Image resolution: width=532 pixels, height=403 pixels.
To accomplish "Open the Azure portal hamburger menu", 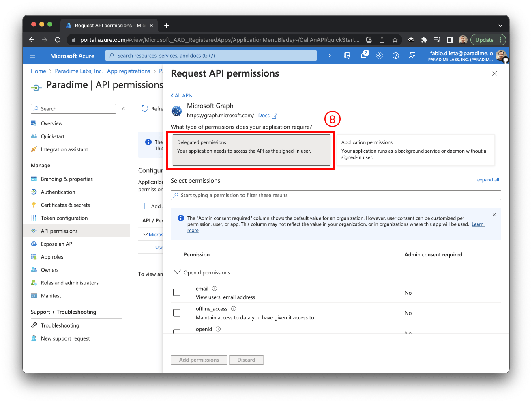I will point(32,56).
